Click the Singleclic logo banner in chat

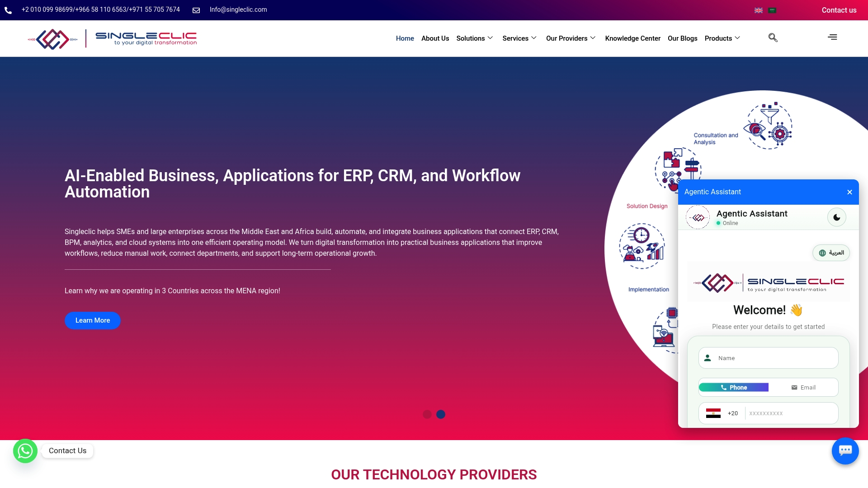coord(769,282)
